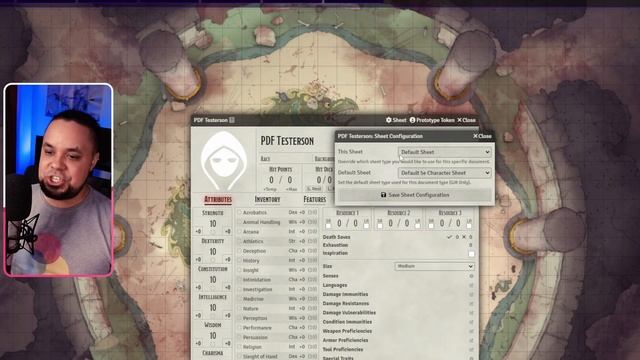Copy document ID icon beside PDF Testerson title
This screenshot has height=360, width=640.
pos(232,120)
